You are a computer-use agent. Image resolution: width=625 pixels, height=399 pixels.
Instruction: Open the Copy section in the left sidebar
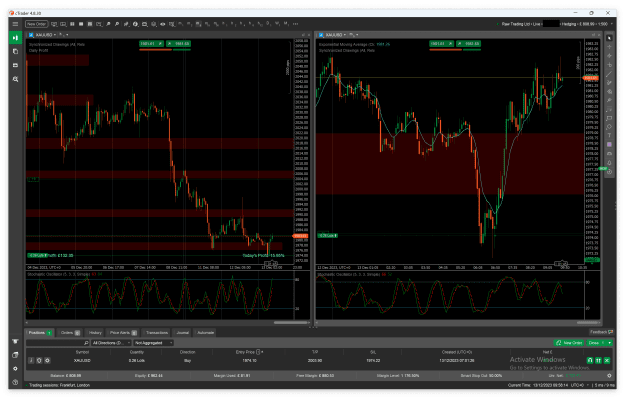coord(16,51)
